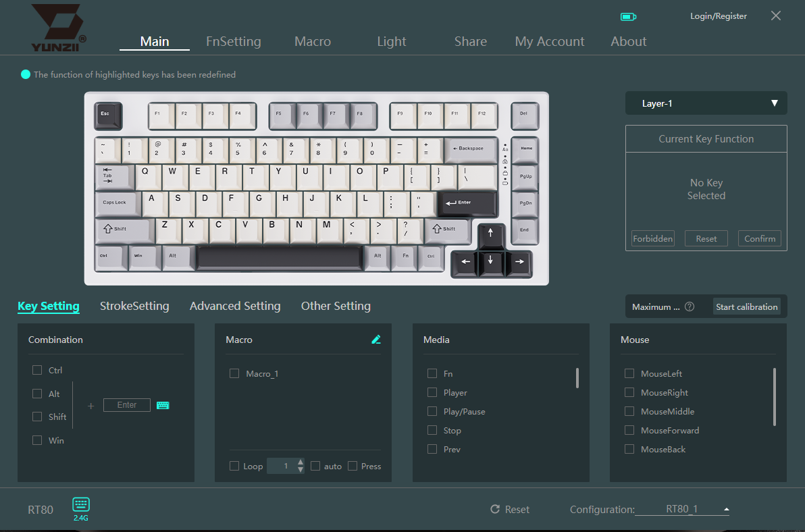Click the battery status icon
Image resolution: width=805 pixels, height=532 pixels.
(x=628, y=17)
